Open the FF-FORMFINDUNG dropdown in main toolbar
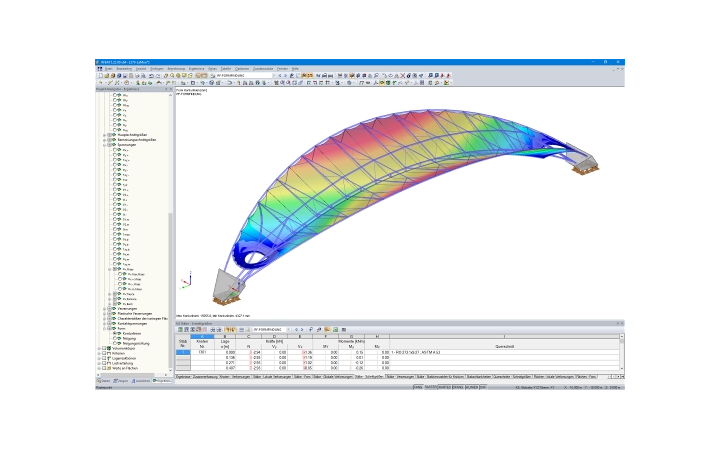Image resolution: width=720 pixels, height=450 pixels. [274, 76]
